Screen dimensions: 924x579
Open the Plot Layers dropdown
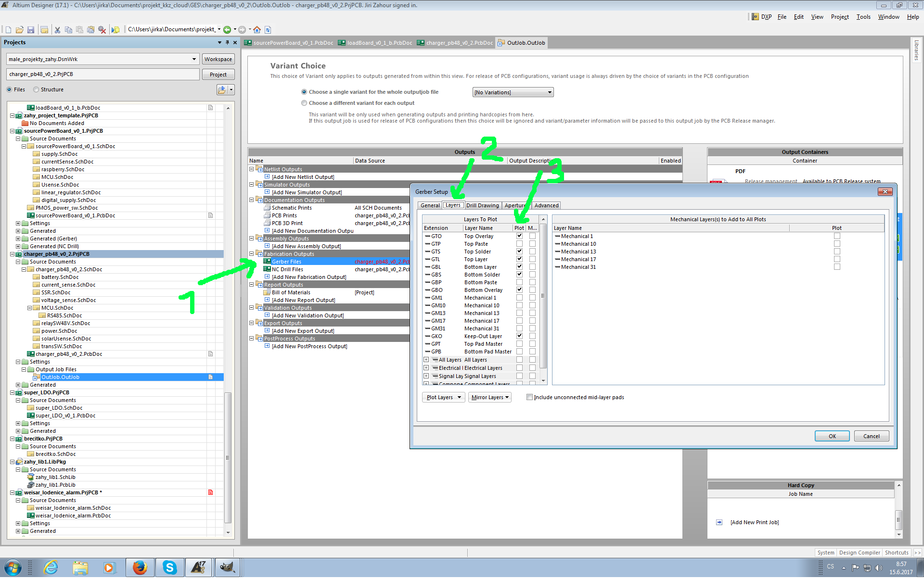pos(444,397)
